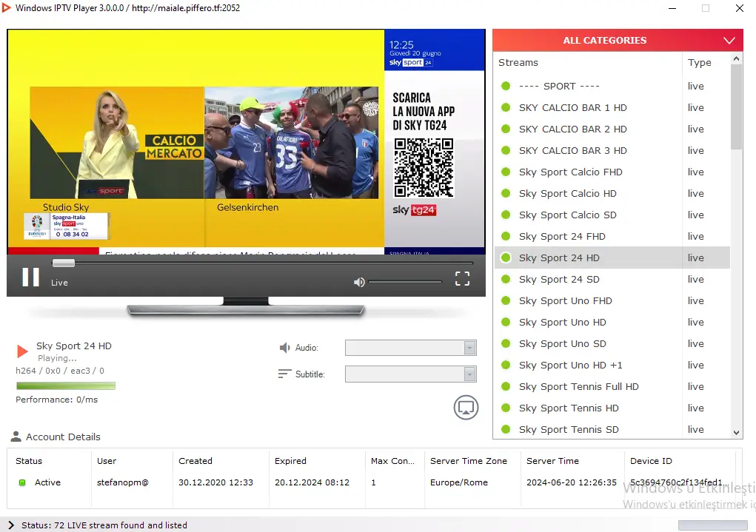Screen dimensions: 756x532
Task: Pause the live stream playback
Action: tap(31, 277)
